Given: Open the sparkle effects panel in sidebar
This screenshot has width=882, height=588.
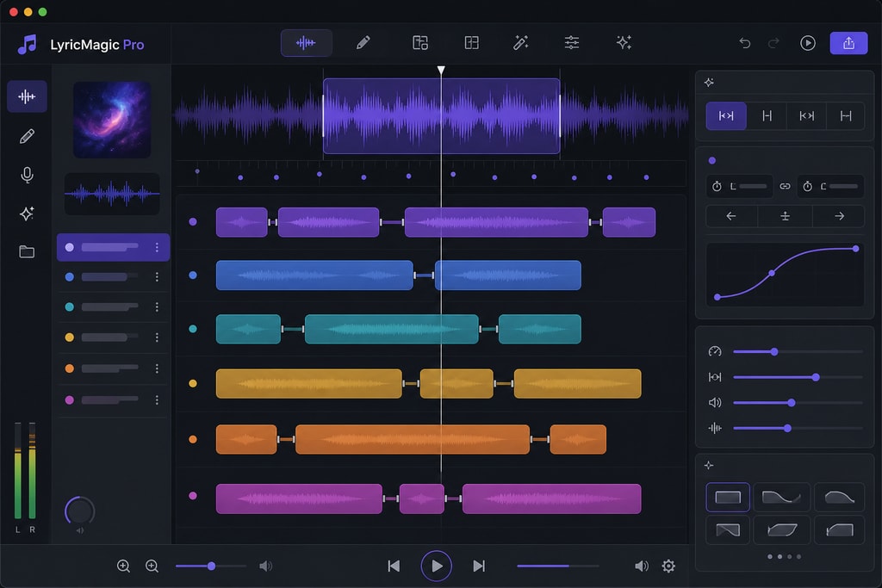Looking at the screenshot, I should click(27, 214).
